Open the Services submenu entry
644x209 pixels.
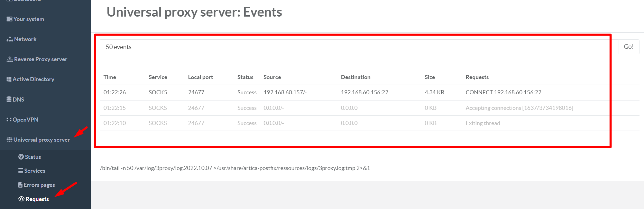coord(35,171)
